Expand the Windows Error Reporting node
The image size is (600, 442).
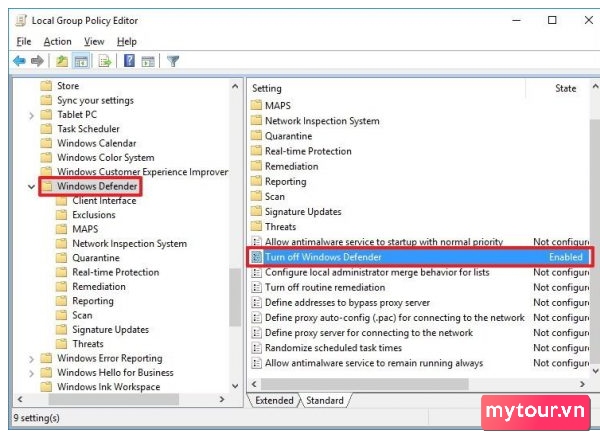click(31, 359)
